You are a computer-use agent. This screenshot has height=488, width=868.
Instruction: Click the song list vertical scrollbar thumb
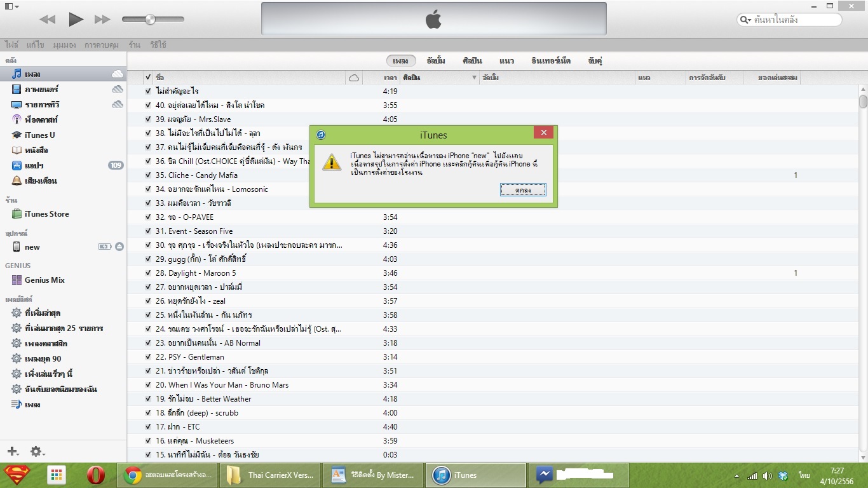tap(863, 102)
